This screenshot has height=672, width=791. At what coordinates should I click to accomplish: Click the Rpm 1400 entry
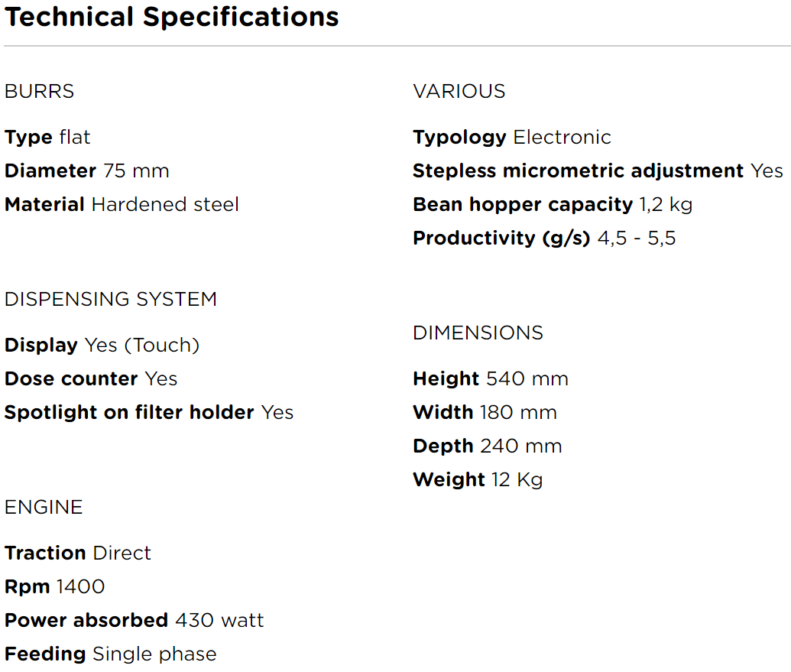[55, 587]
